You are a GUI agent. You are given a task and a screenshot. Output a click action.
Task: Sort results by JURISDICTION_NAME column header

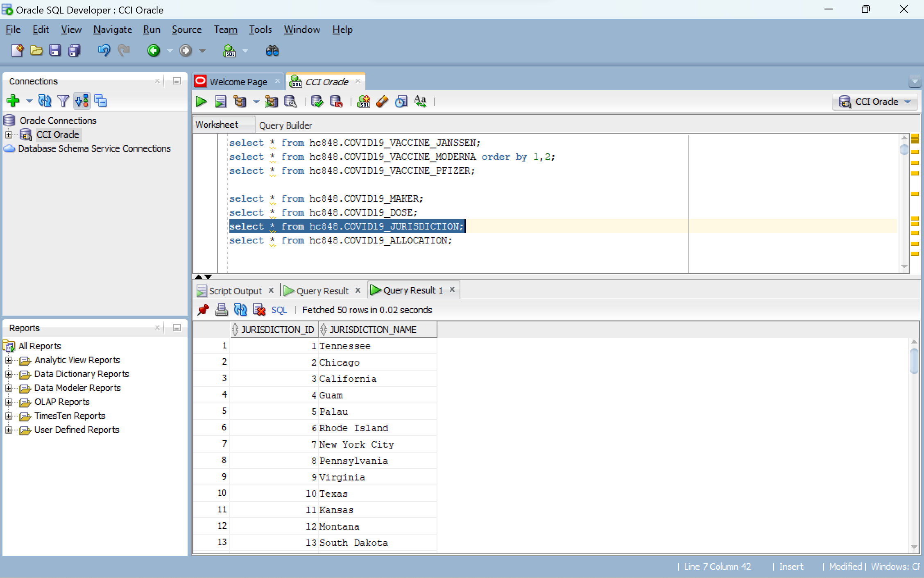click(373, 329)
